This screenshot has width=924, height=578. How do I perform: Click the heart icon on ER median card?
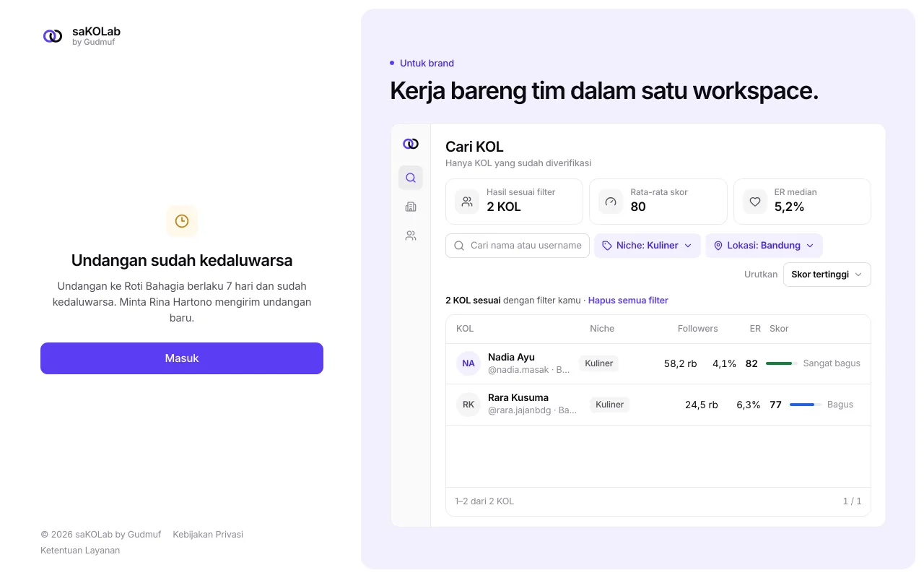[755, 202]
